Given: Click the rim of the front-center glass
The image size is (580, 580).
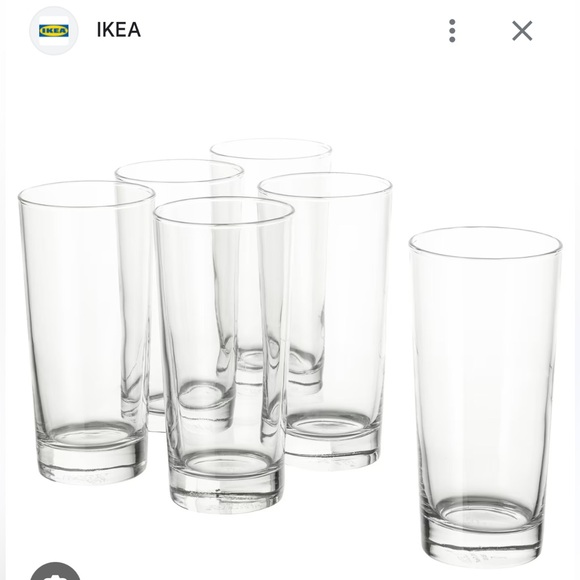Looking at the screenshot, I should click(x=223, y=211).
